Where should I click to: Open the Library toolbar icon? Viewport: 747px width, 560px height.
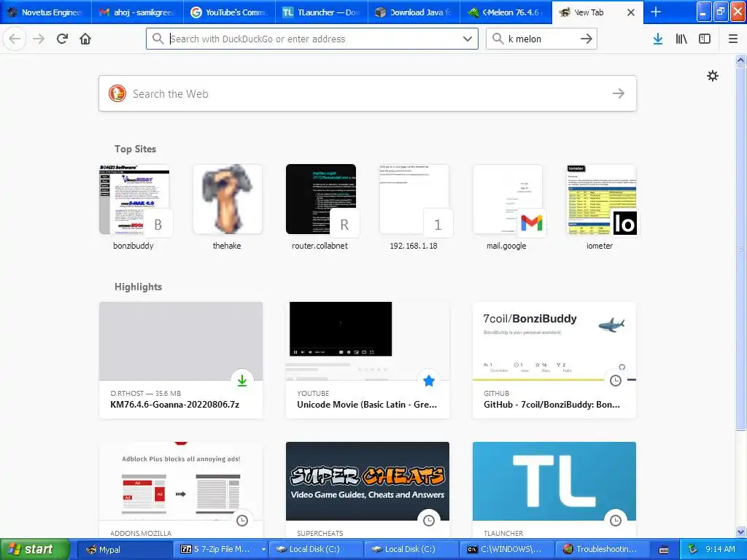(x=681, y=39)
